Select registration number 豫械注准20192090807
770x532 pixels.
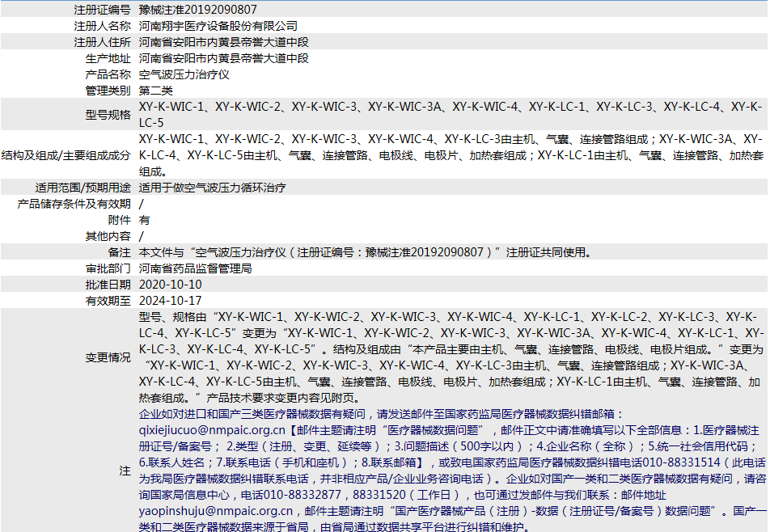[x=198, y=10]
